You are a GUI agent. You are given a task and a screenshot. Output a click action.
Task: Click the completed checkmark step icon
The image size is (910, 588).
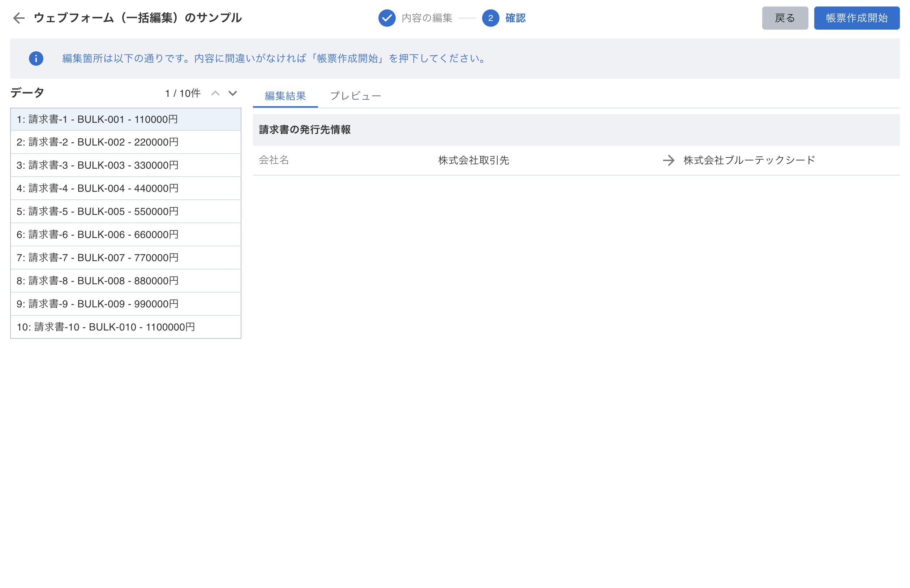point(387,18)
